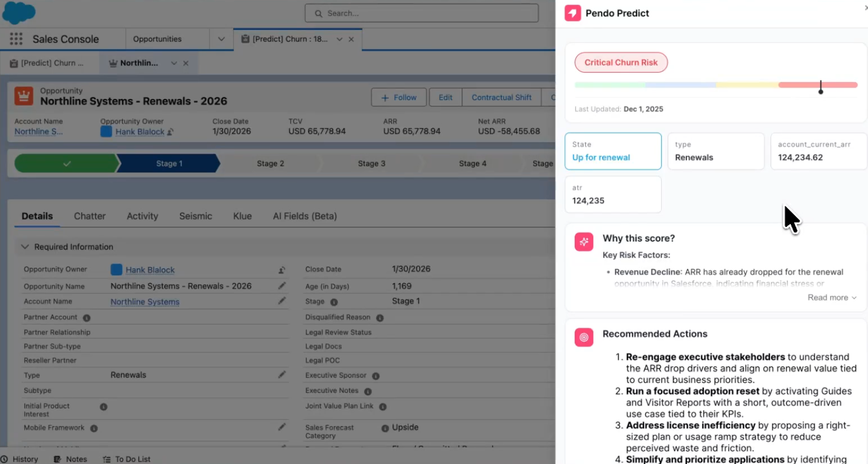The image size is (868, 464).
Task: Open the Klue tab
Action: [243, 216]
